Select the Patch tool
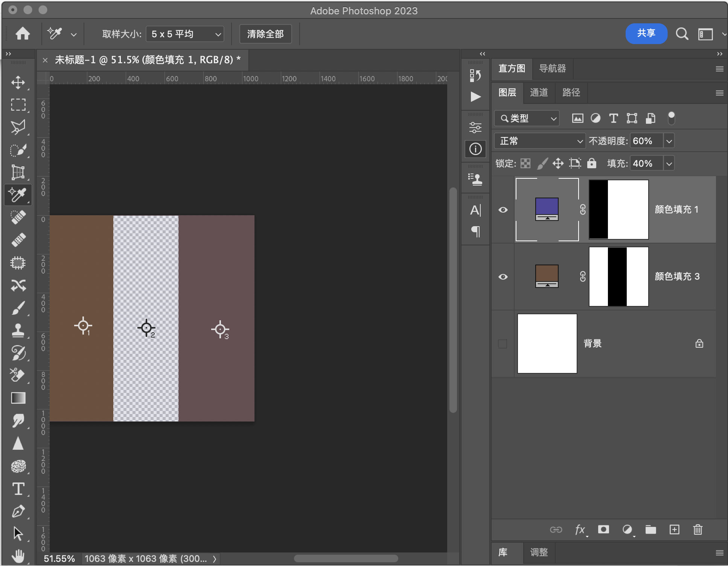Screen dimensions: 728x566 (18, 263)
